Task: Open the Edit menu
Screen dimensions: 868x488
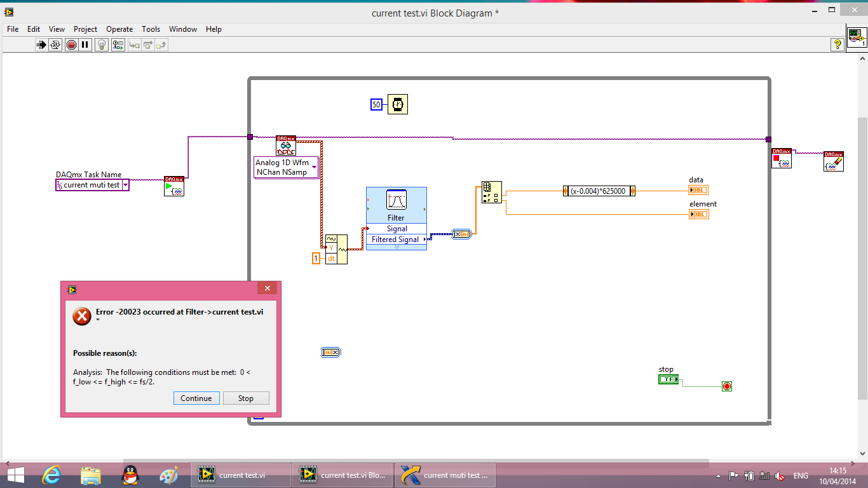Action: pyautogui.click(x=34, y=29)
